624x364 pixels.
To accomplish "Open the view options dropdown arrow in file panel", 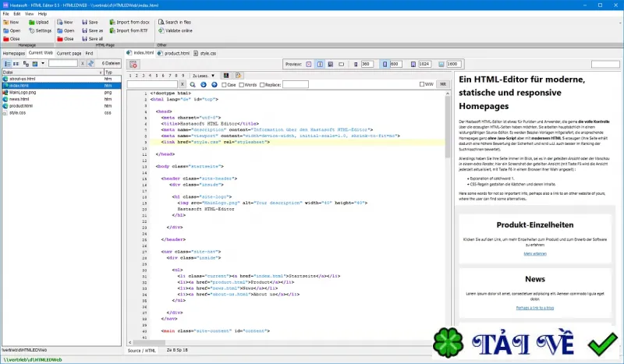I will (x=43, y=64).
